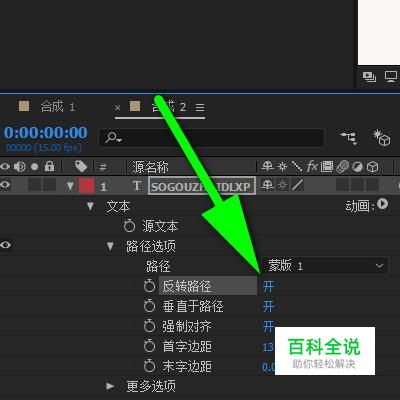The height and width of the screenshot is (400, 400).
Task: Collapse the 路径选项 group
Action: click(110, 246)
